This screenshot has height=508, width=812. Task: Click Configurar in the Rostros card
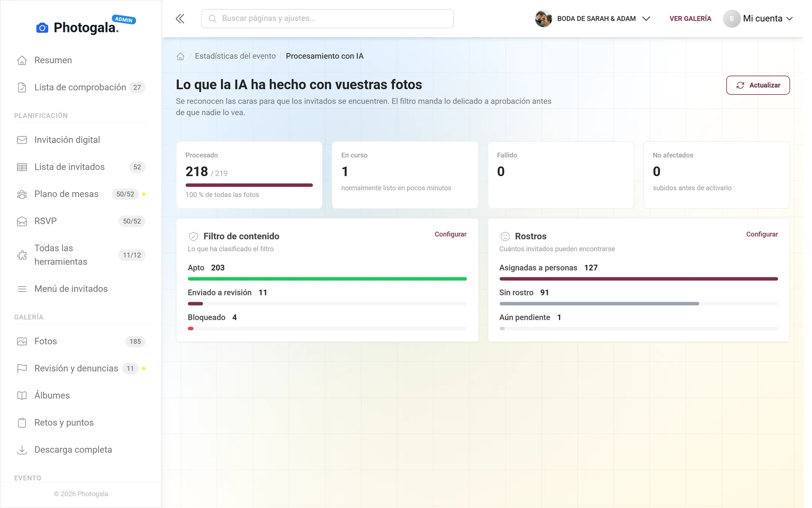tap(762, 234)
